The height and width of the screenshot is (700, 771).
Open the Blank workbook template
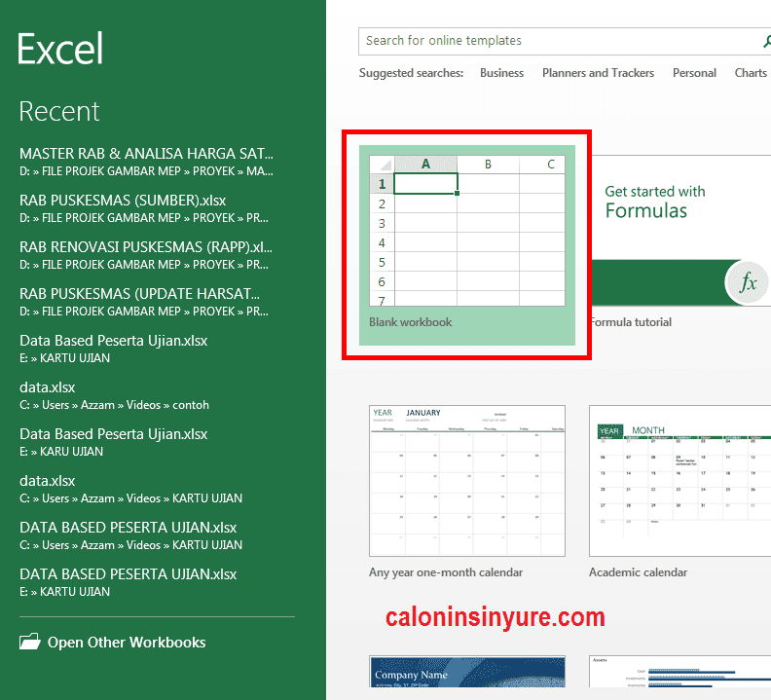pos(467,245)
